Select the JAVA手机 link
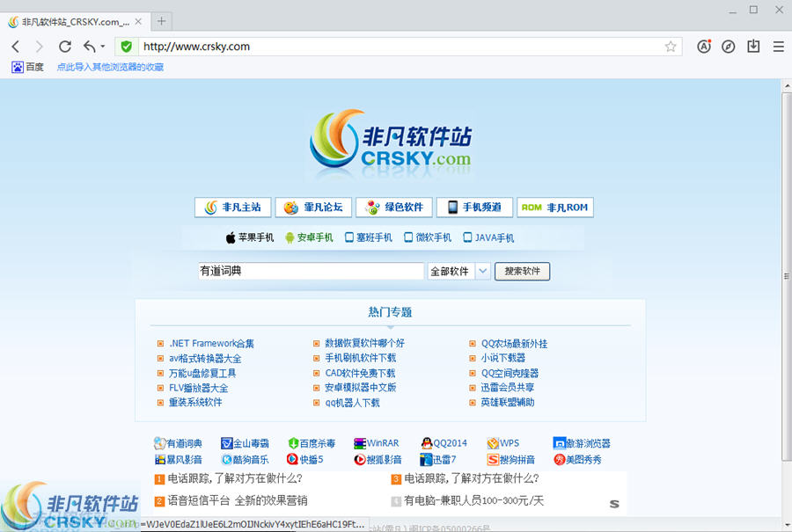 [x=488, y=237]
